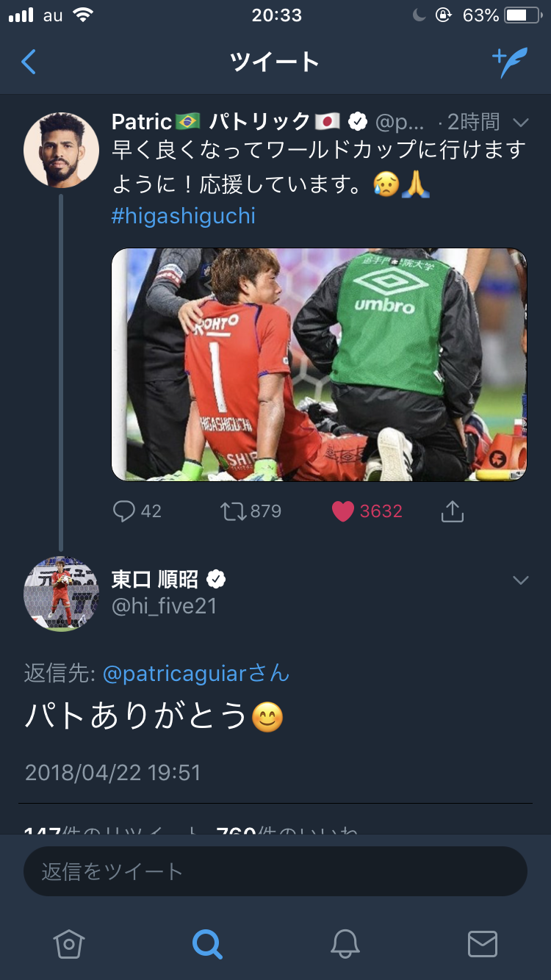The width and height of the screenshot is (551, 980).
Task: Open the injured goalkeeper photo
Action: [x=319, y=364]
